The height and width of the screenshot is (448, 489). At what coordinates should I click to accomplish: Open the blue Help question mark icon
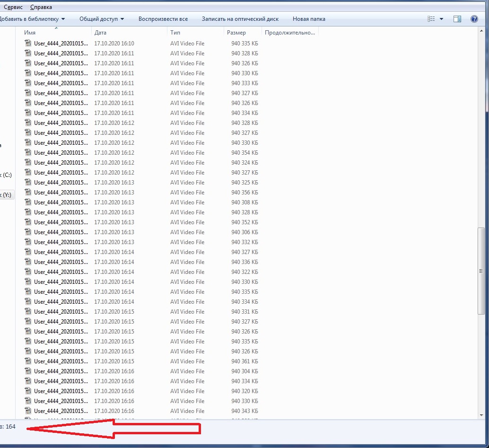coord(474,19)
